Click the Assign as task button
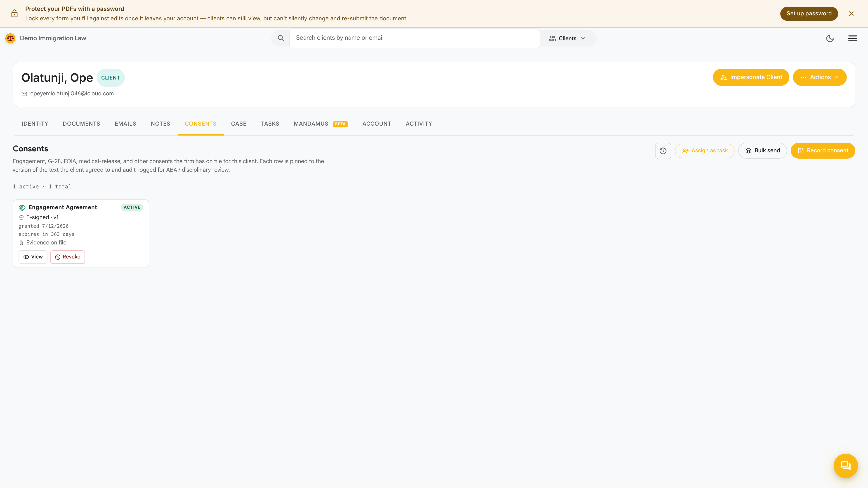 pos(705,151)
